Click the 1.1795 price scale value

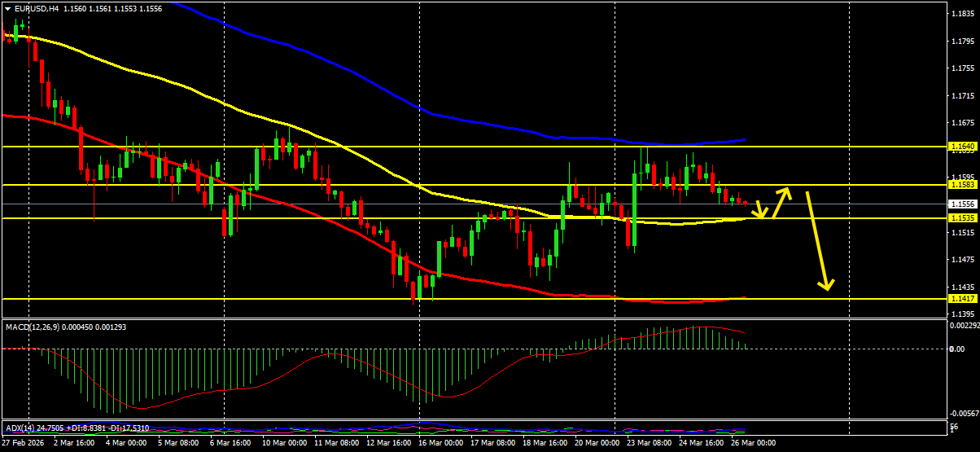tap(962, 41)
